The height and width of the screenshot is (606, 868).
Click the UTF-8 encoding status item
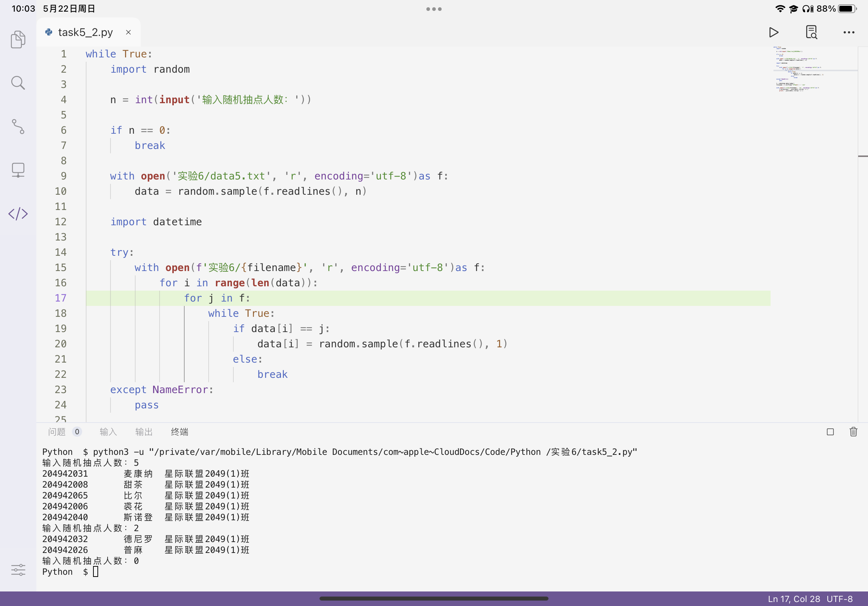839,599
